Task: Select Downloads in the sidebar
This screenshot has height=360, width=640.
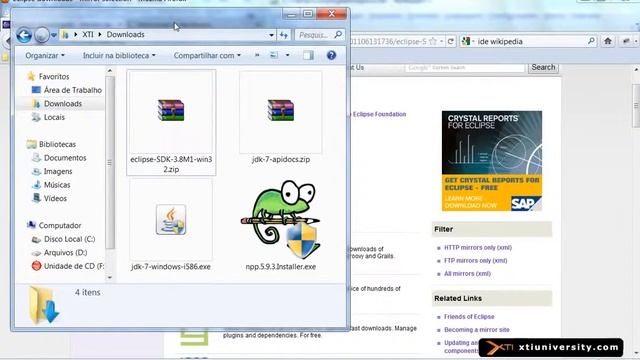Action: (x=63, y=104)
